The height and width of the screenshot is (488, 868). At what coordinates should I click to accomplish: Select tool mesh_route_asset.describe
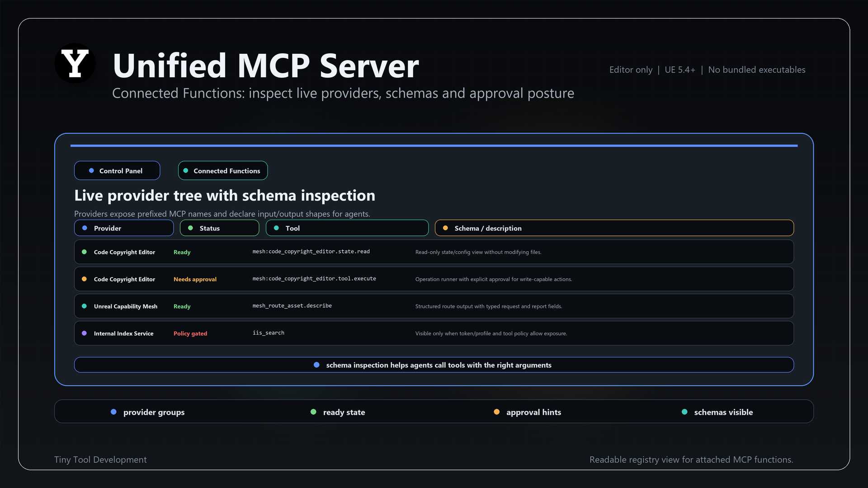(292, 306)
